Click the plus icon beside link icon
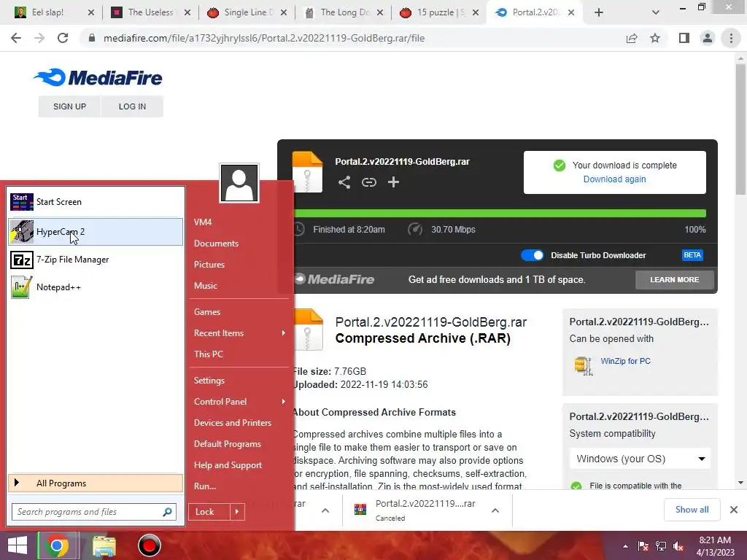Viewport: 747px width, 560px height. click(393, 182)
